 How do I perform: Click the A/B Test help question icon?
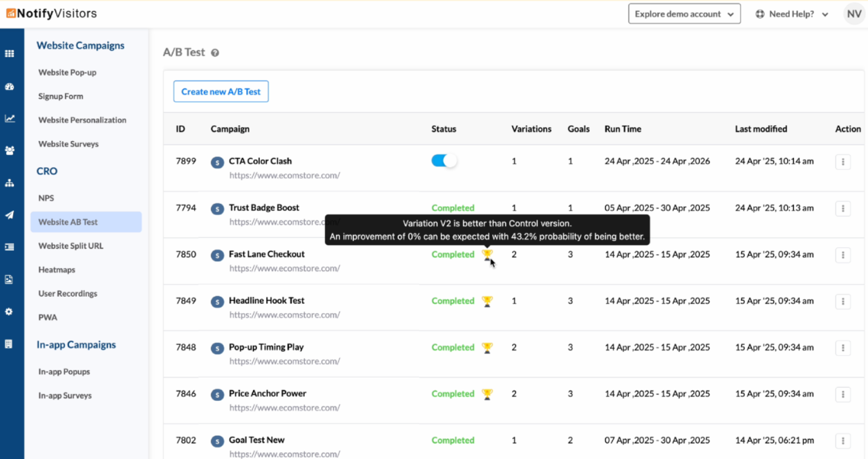click(x=215, y=53)
